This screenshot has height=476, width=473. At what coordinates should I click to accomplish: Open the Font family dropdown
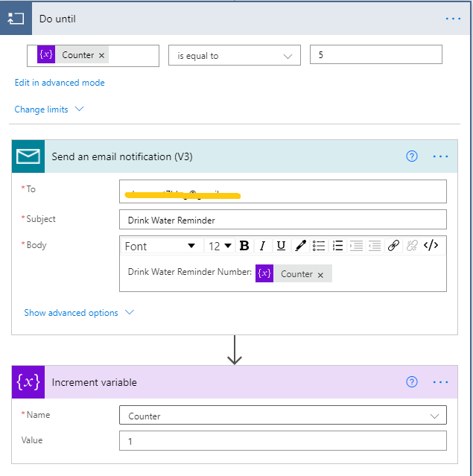coord(162,246)
